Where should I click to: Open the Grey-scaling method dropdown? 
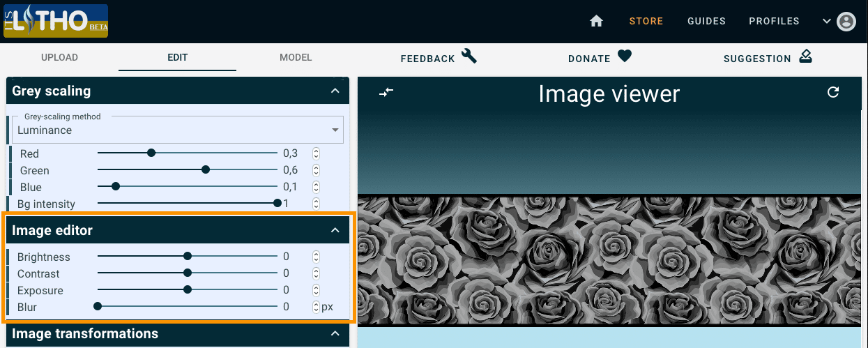(178, 130)
